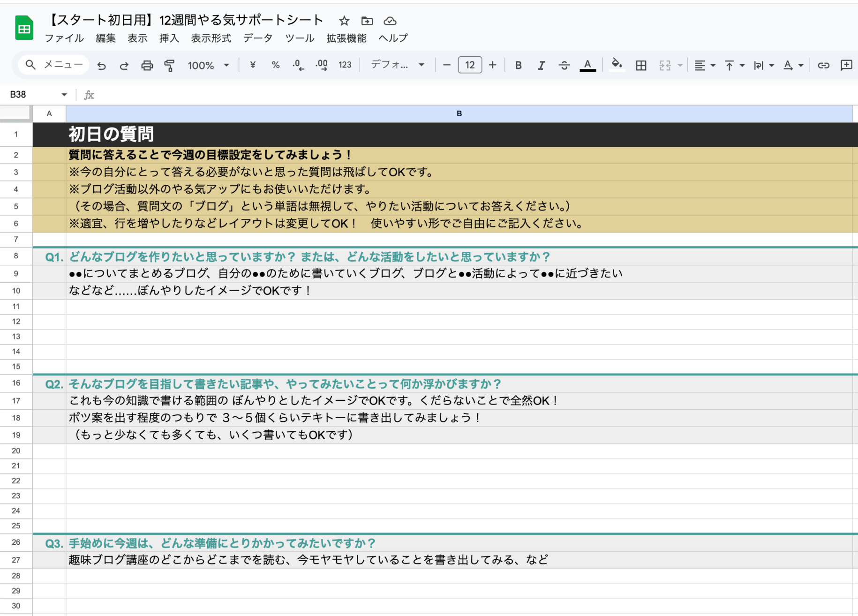
Task: Increase font size with plus button
Action: coord(492,65)
